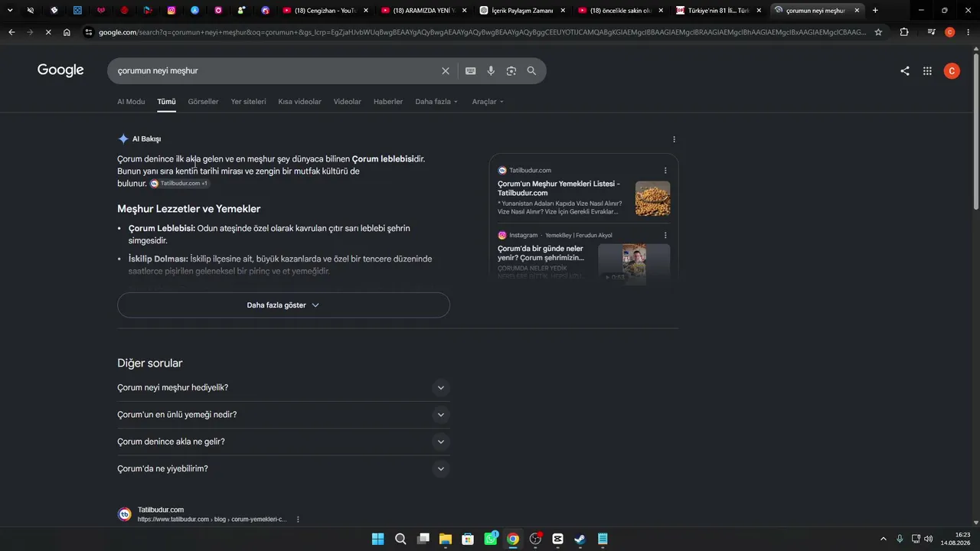Open the Google homepage logo
This screenshot has width=980, height=551.
(x=60, y=70)
